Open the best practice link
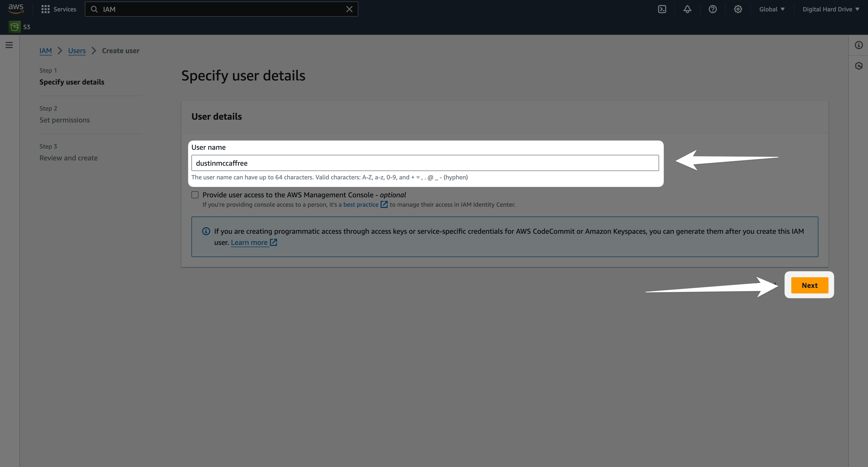Screen dimensions: 868x467 361,204
